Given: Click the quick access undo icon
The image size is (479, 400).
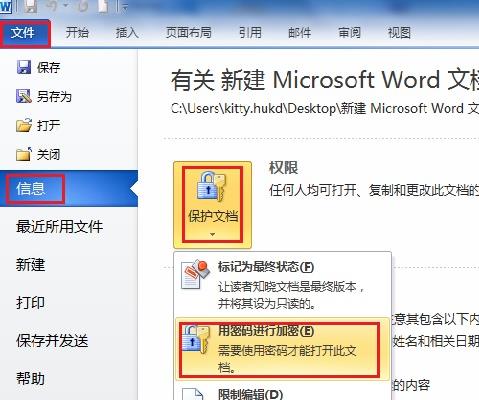Looking at the screenshot, I should 52,7.
